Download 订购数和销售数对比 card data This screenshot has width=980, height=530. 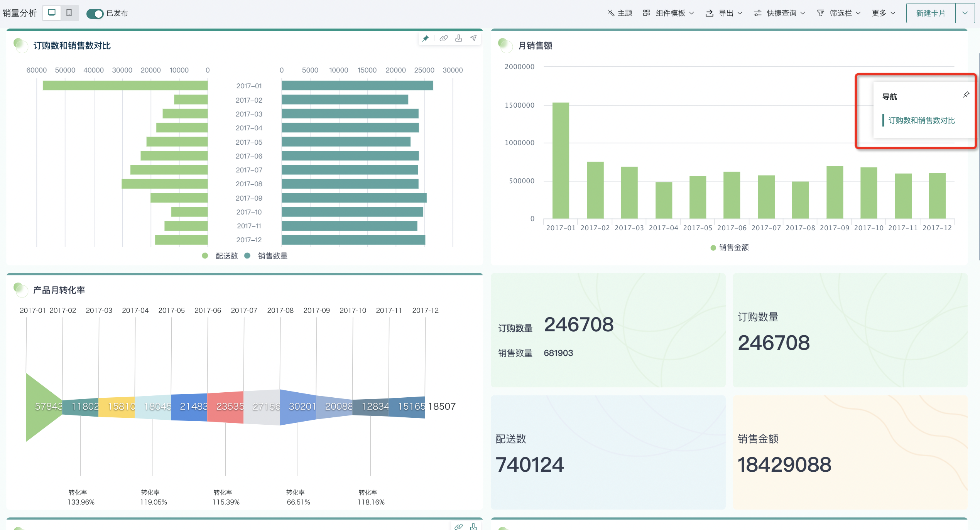coord(458,38)
